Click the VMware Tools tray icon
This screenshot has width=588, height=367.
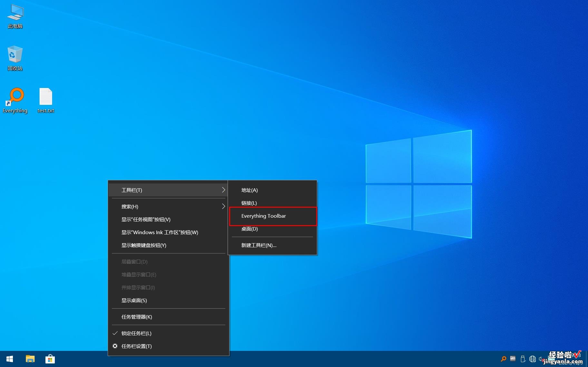513,359
